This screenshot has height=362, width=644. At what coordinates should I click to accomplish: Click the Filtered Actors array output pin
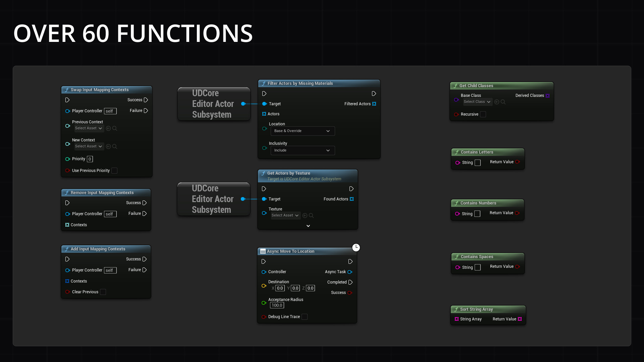coord(374,104)
